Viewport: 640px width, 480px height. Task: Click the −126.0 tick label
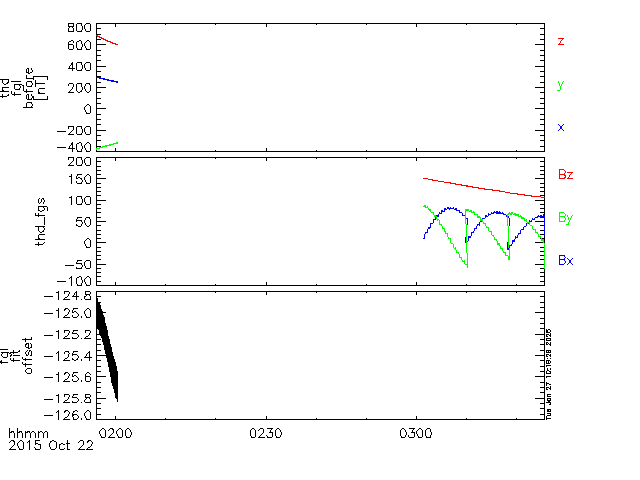tap(68, 415)
